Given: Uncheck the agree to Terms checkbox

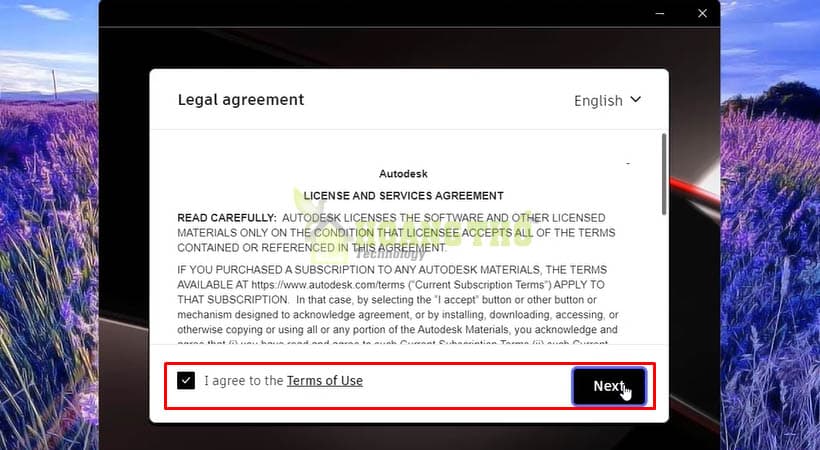Looking at the screenshot, I should point(186,380).
